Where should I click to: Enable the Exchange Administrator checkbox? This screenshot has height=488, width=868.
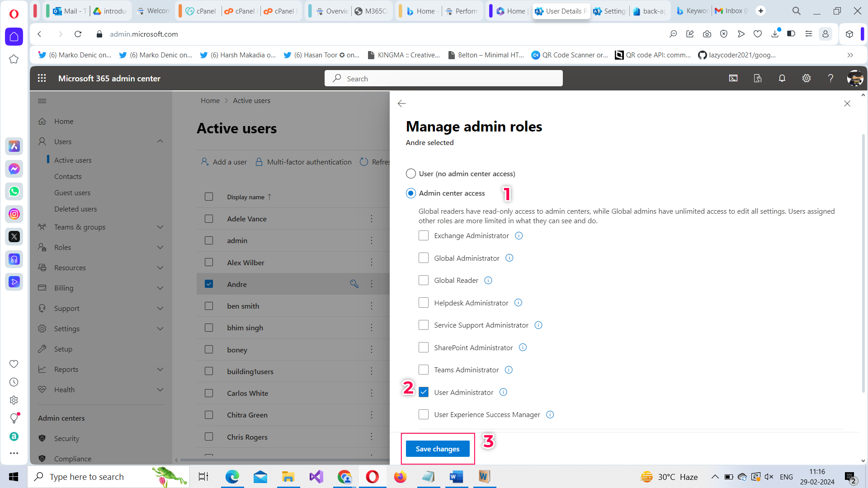[423, 235]
